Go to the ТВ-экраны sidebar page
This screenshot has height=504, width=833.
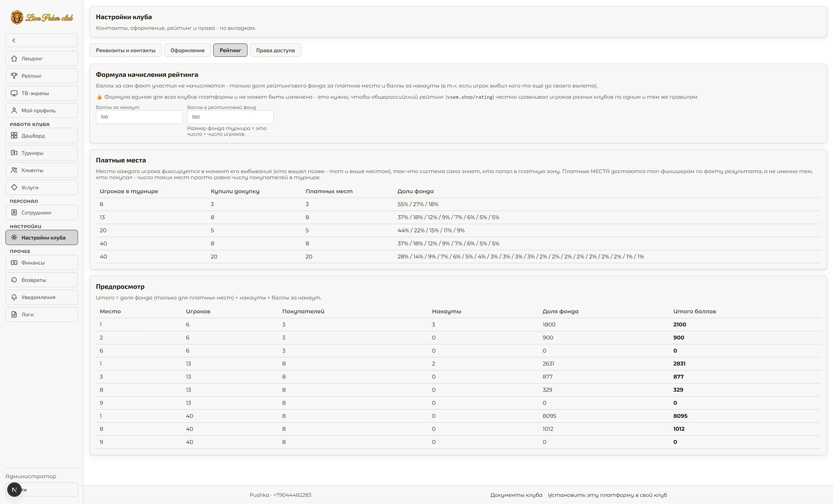[42, 93]
